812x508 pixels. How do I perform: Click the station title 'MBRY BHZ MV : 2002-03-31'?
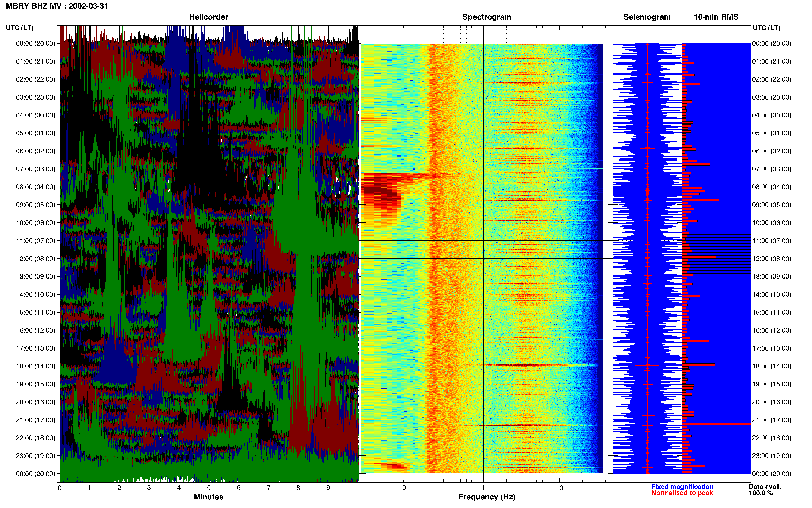click(57, 6)
